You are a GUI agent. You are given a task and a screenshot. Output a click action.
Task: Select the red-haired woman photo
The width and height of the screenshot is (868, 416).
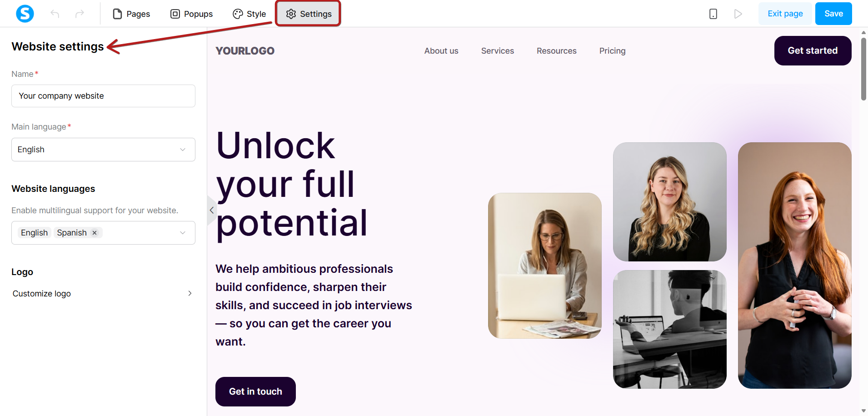click(x=794, y=266)
